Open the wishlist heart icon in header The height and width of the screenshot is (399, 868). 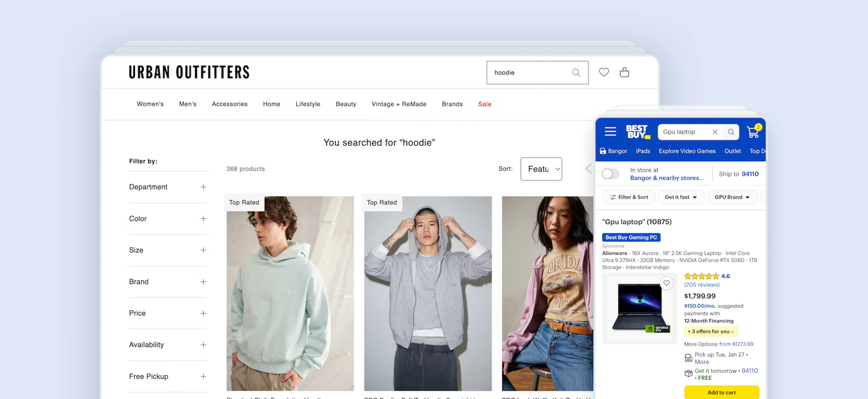(604, 72)
